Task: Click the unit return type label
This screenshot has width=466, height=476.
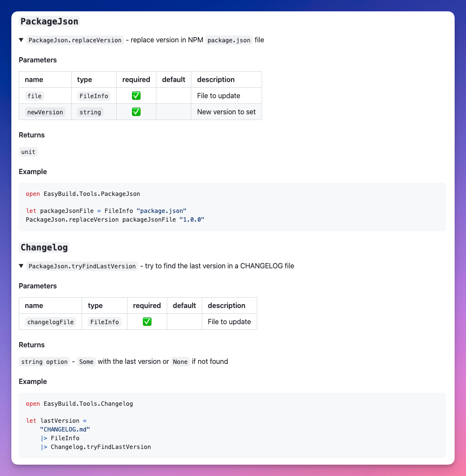Action: tap(28, 152)
